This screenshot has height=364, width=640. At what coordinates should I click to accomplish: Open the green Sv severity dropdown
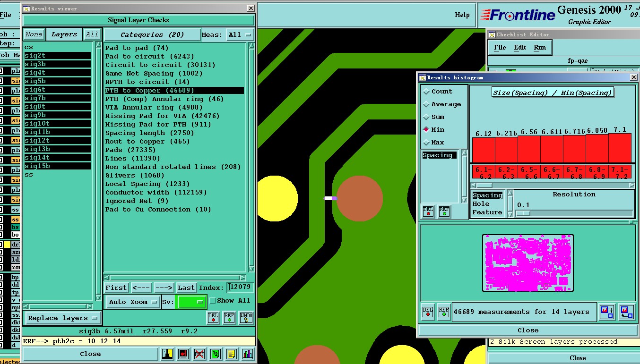191,302
